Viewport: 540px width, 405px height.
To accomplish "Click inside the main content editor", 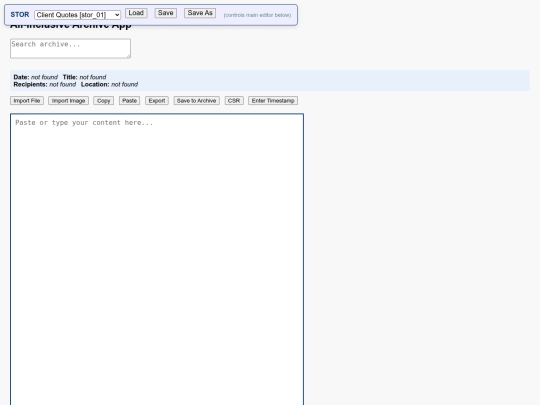I will click(157, 259).
